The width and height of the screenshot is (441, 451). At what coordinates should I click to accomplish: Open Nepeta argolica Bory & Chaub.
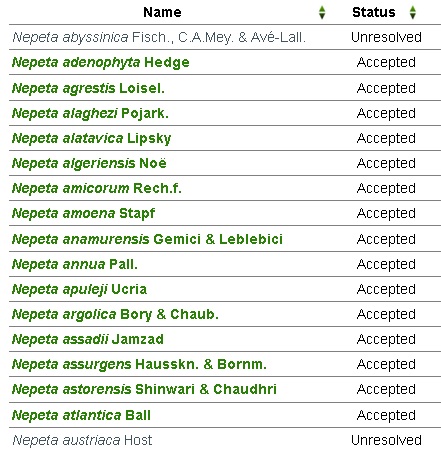[x=115, y=315]
